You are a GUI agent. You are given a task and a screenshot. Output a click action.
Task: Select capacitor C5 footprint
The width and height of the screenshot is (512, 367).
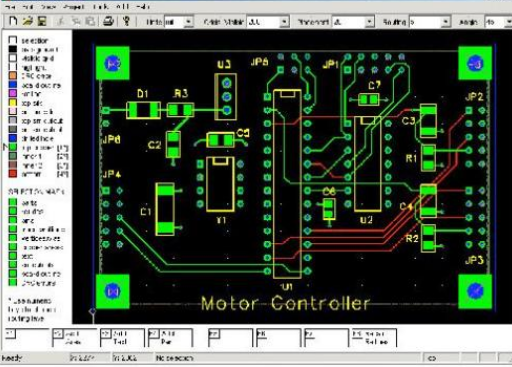coord(220,140)
